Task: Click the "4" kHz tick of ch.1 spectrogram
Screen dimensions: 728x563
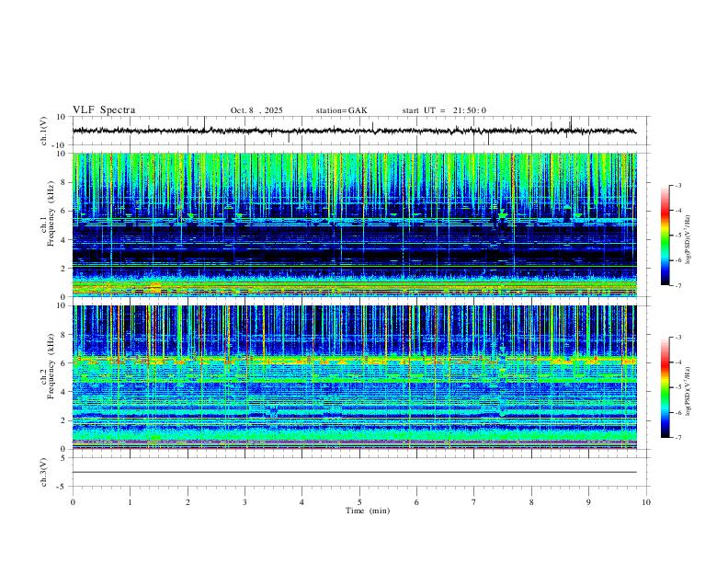Action: coord(64,240)
